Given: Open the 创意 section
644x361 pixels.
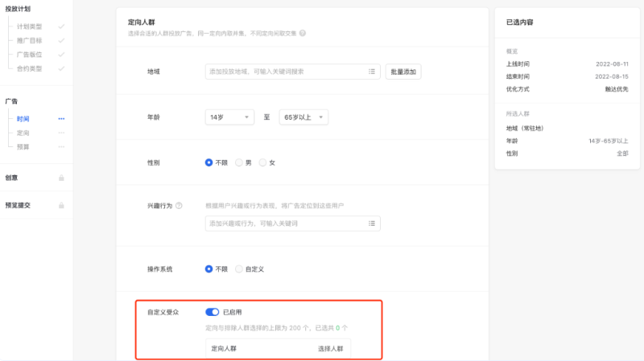Looking at the screenshot, I should pyautogui.click(x=11, y=178).
